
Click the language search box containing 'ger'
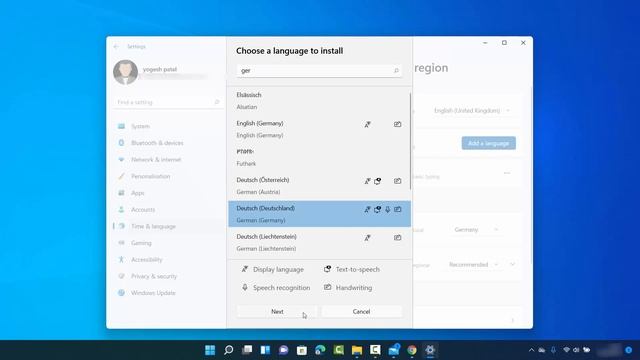click(x=319, y=71)
